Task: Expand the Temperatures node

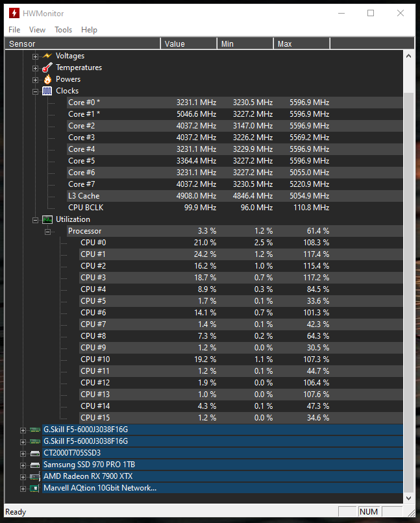Action: coord(35,68)
